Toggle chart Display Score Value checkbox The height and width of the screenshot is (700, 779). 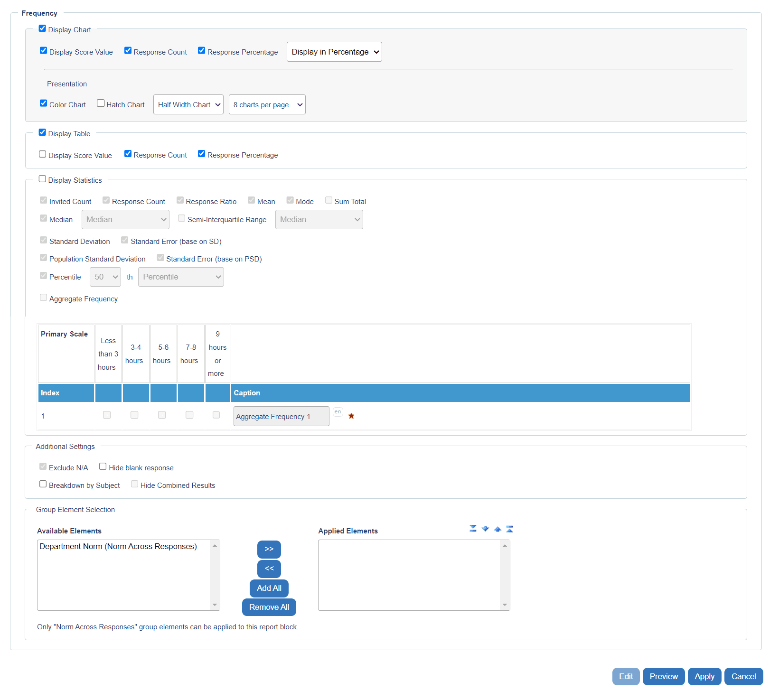[x=44, y=51]
